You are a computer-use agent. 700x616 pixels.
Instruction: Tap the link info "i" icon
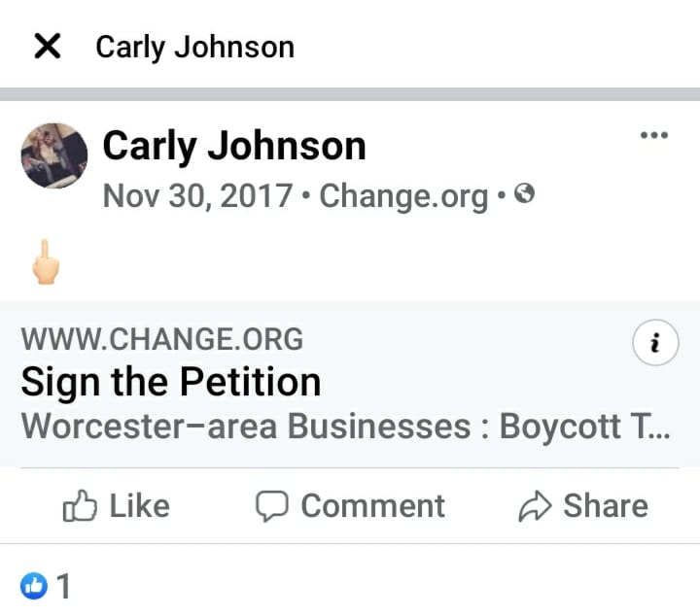coord(655,343)
